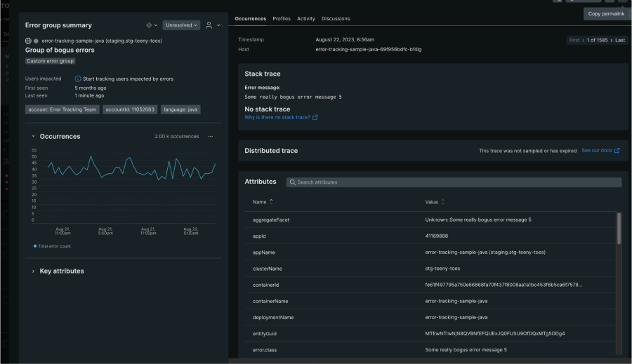Click the next occurrence arrow
This screenshot has height=364, width=632.
click(612, 40)
